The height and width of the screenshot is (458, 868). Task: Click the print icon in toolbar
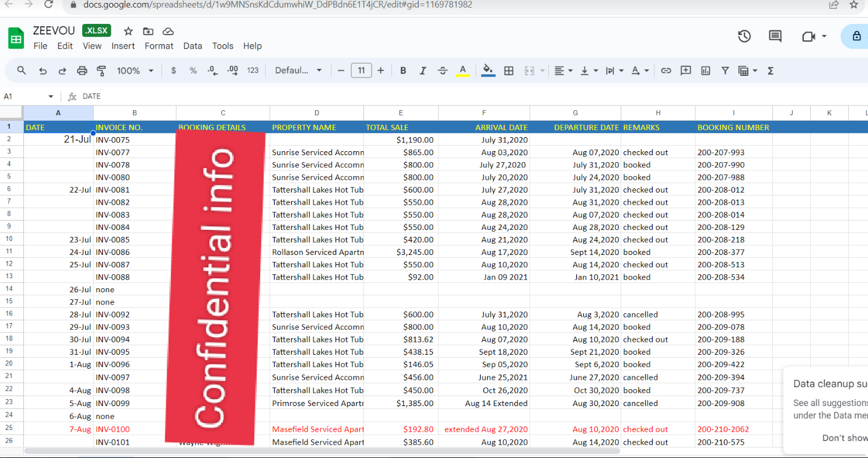[82, 71]
